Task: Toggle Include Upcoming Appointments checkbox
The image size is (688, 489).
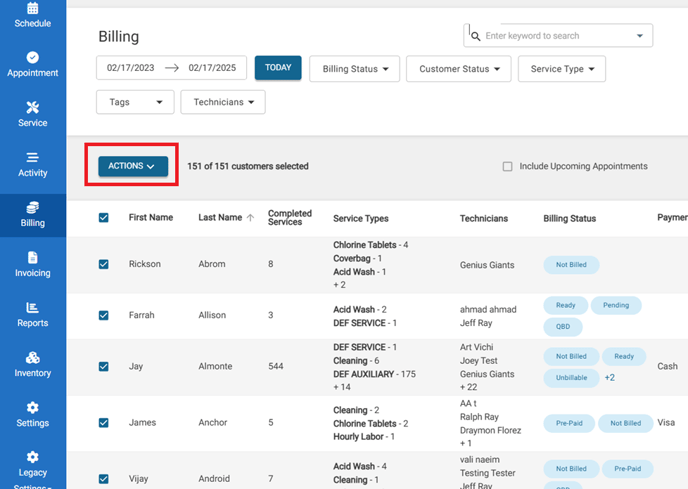Action: (x=508, y=166)
